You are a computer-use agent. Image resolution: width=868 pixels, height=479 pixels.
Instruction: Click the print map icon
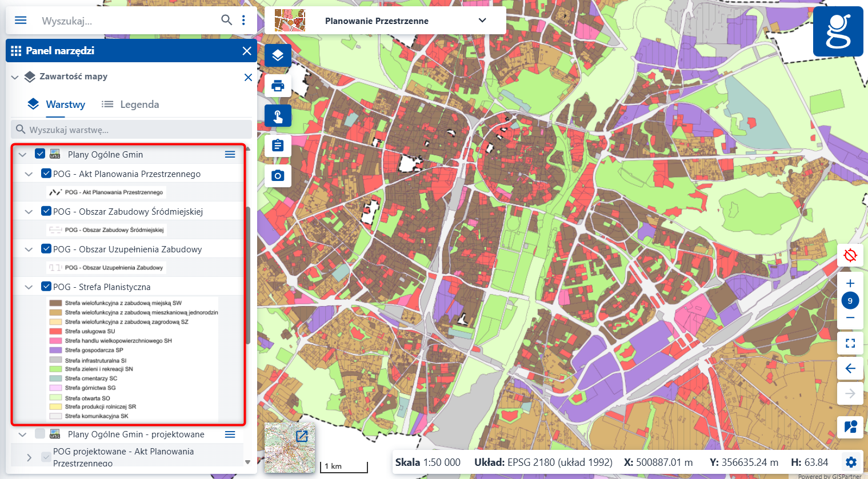point(278,86)
